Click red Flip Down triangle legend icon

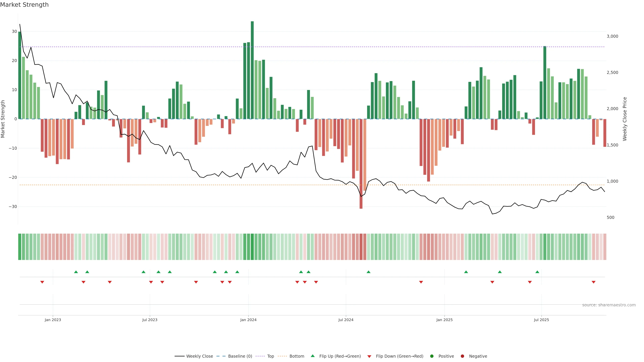[369, 356]
